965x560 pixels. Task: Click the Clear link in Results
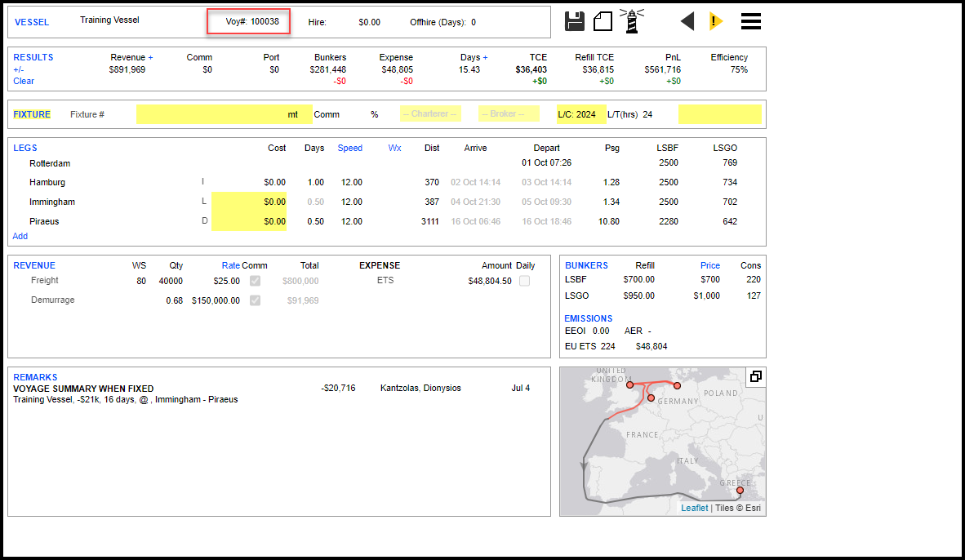point(24,81)
